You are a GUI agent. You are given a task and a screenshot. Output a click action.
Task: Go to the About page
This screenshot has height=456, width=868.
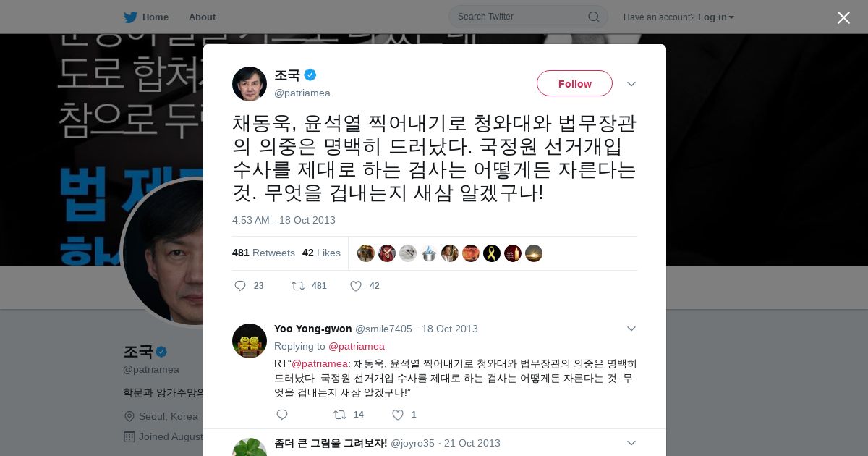[202, 17]
